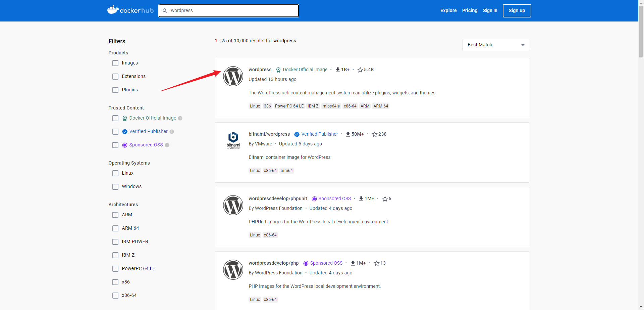Open the Pricing navigation item
Viewport: 644px width, 310px height.
pos(470,10)
